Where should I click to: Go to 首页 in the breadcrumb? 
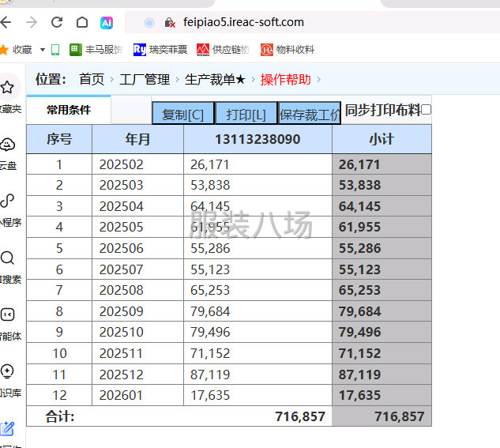(92, 79)
